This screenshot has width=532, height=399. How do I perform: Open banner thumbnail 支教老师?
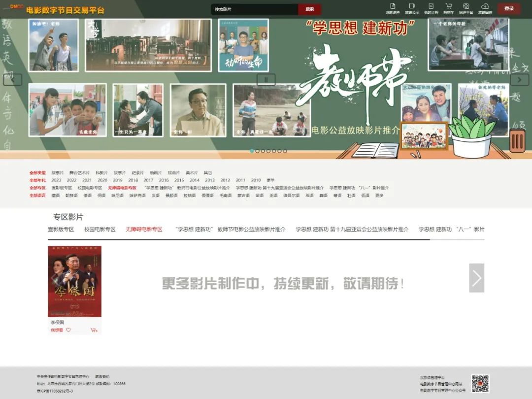67,110
